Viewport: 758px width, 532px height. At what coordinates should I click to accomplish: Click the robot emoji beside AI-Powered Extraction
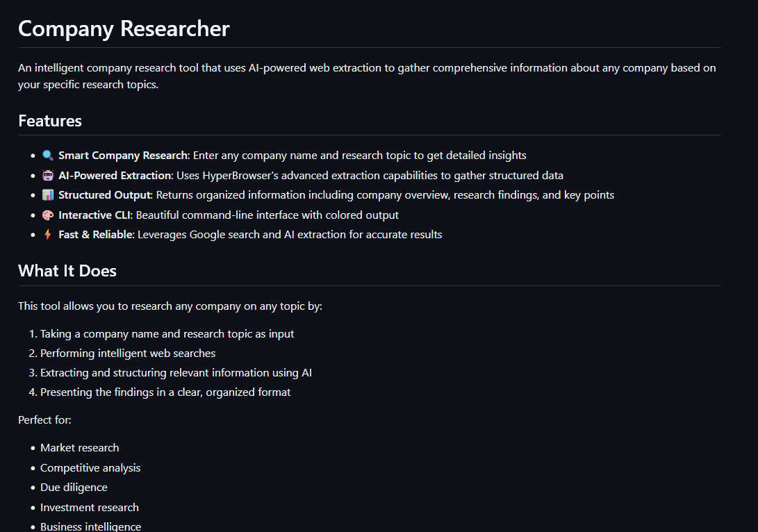click(x=48, y=175)
